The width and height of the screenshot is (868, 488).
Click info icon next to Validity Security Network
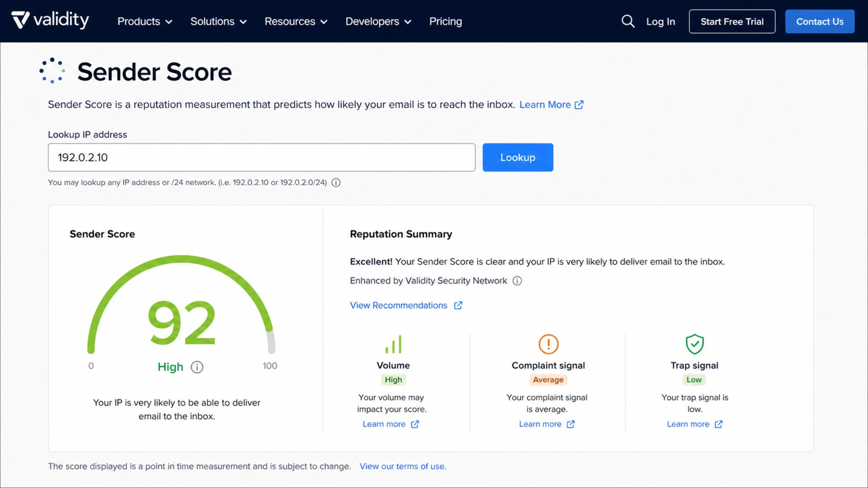[517, 281]
